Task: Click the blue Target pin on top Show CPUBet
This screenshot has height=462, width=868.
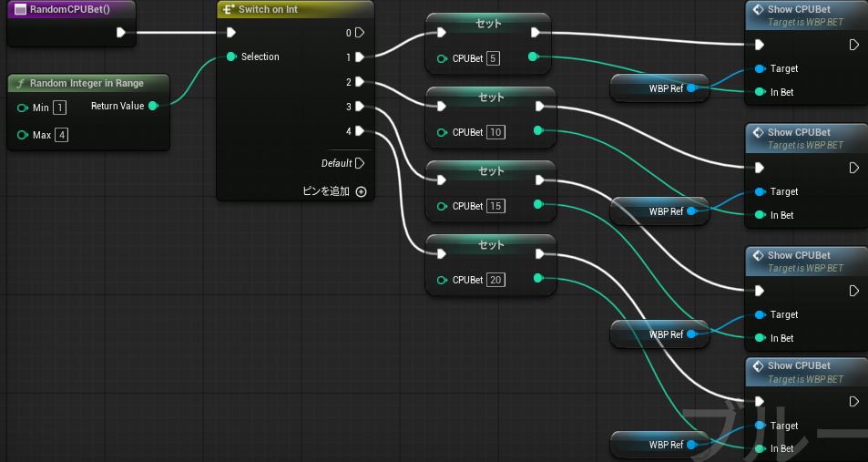Action: tap(759, 68)
